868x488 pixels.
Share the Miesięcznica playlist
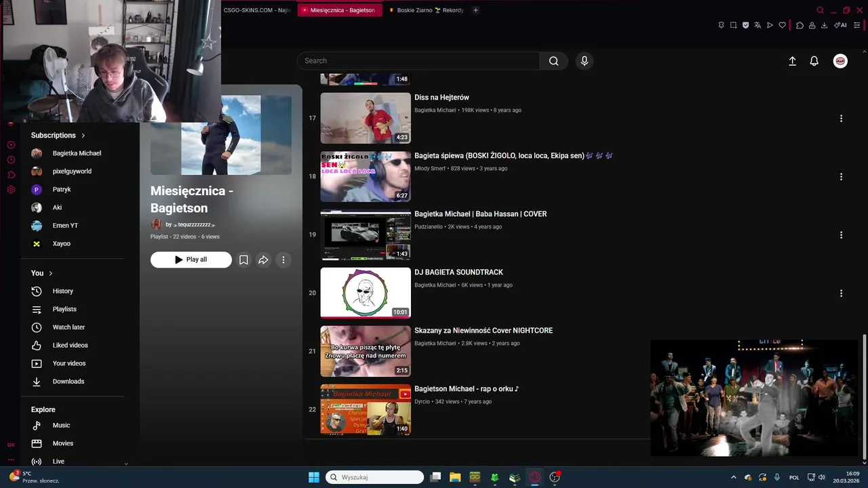click(x=263, y=260)
